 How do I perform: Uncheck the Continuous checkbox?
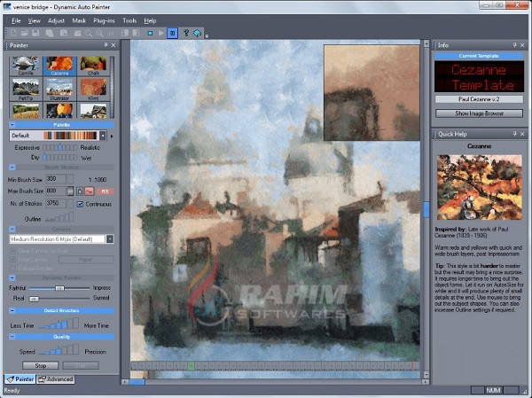tap(80, 204)
